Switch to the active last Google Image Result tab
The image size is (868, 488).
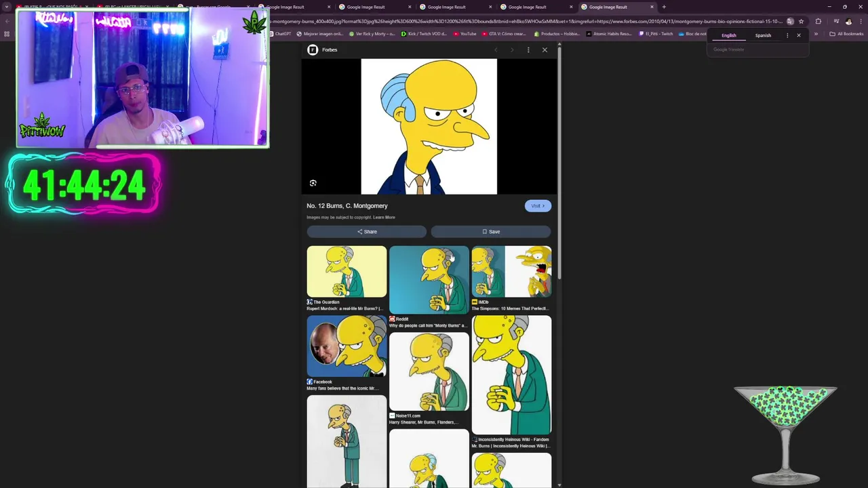pyautogui.click(x=617, y=7)
